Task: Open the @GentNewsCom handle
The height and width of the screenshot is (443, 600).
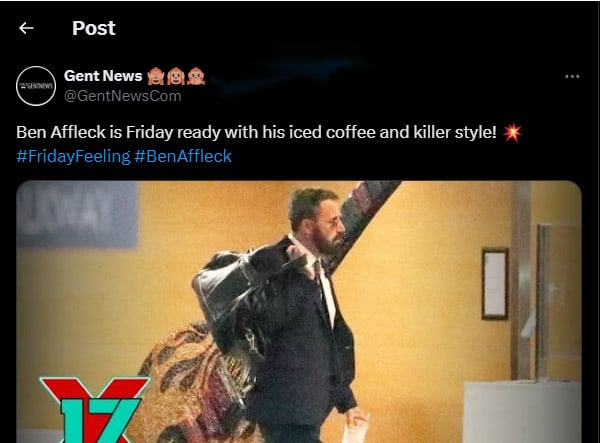Action: tap(123, 96)
